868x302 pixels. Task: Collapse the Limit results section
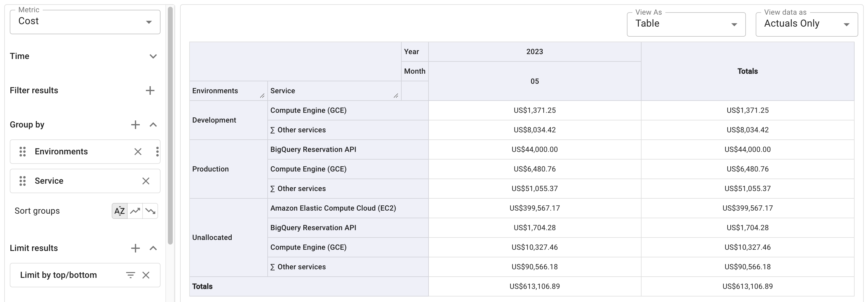153,248
